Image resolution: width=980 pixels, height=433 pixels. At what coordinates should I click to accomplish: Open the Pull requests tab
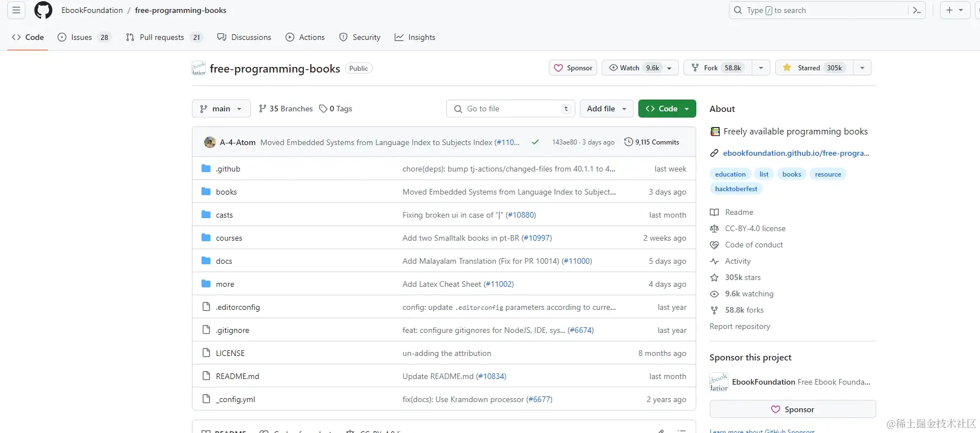coord(164,37)
